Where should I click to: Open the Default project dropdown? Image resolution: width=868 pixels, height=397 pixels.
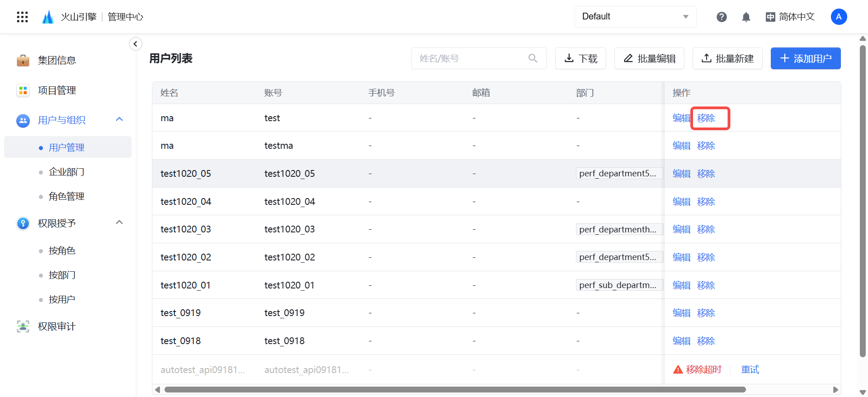[x=635, y=17]
